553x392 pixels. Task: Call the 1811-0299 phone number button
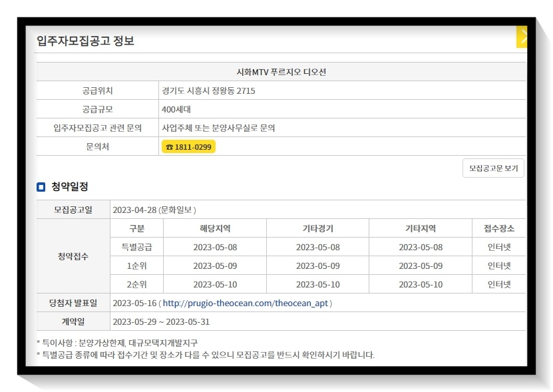click(x=189, y=147)
